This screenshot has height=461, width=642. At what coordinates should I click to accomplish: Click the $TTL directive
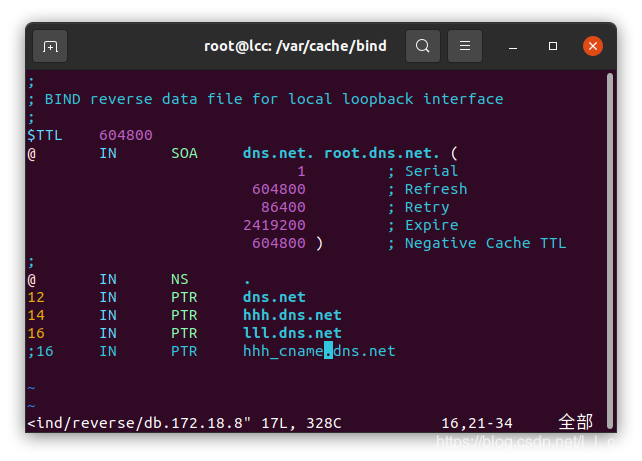[45, 135]
